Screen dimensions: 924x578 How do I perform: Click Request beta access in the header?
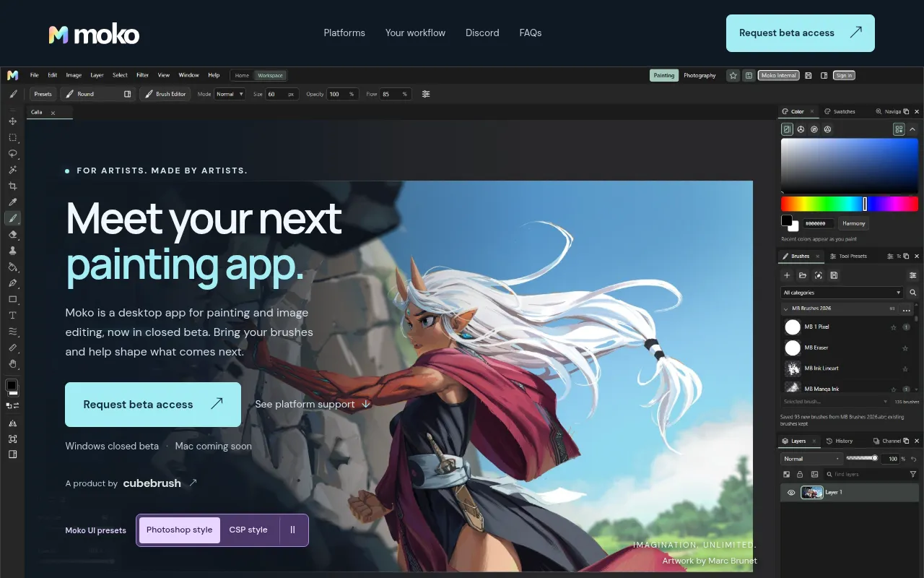click(801, 33)
